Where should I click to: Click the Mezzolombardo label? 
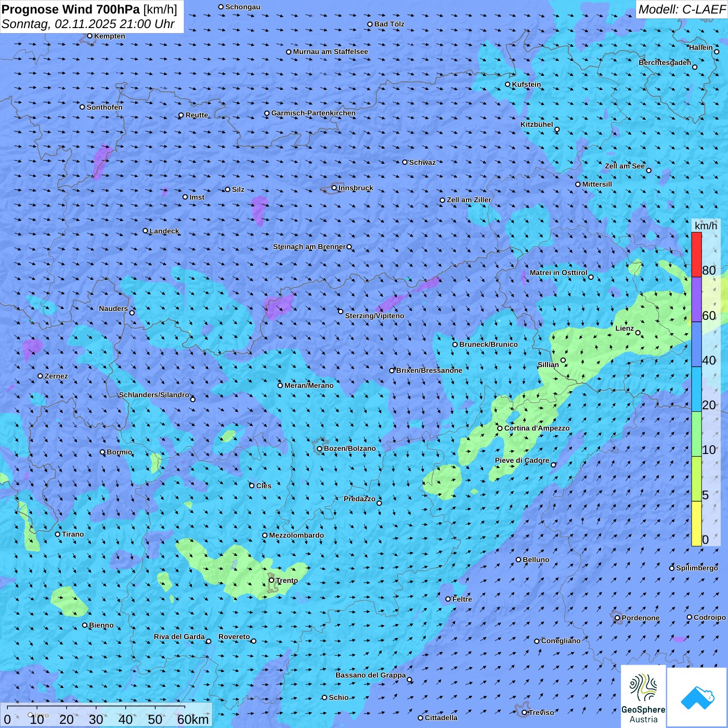296,535
